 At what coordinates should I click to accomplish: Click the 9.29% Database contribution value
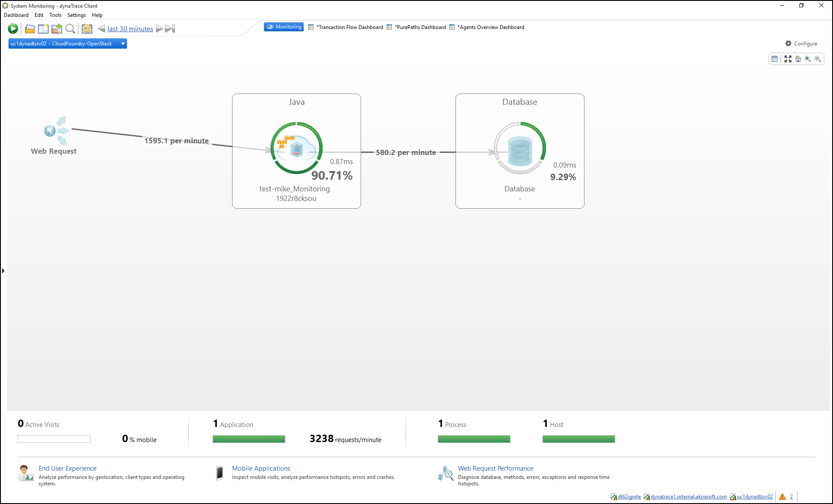[563, 177]
